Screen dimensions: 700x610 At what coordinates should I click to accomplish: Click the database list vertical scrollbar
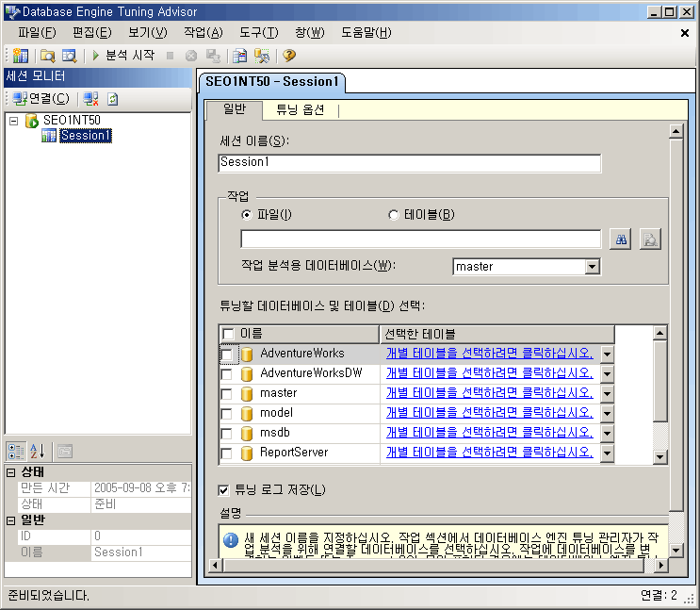[x=659, y=394]
